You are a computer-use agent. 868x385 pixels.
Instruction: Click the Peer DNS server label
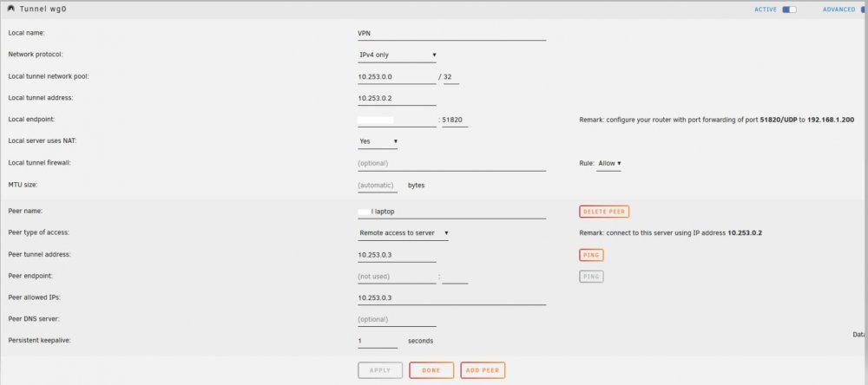(x=34, y=319)
